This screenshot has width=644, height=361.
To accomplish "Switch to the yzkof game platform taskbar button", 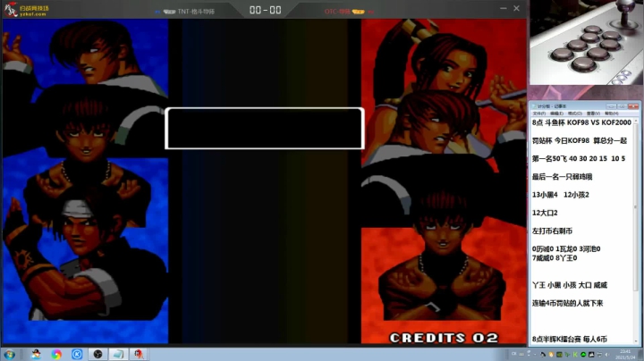I will click(139, 354).
